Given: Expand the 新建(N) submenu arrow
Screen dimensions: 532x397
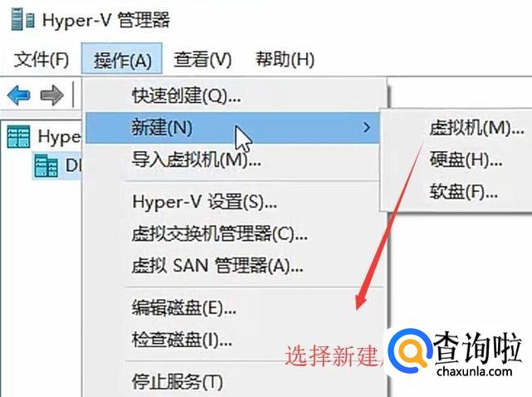Looking at the screenshot, I should [367, 128].
